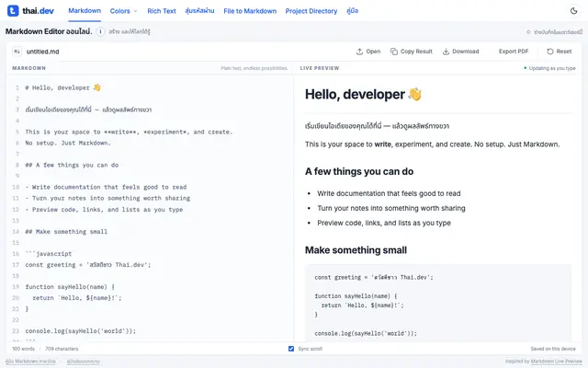Uncheck the Sync scroll checkbox
Image resolution: width=588 pixels, height=368 pixels.
click(x=291, y=349)
